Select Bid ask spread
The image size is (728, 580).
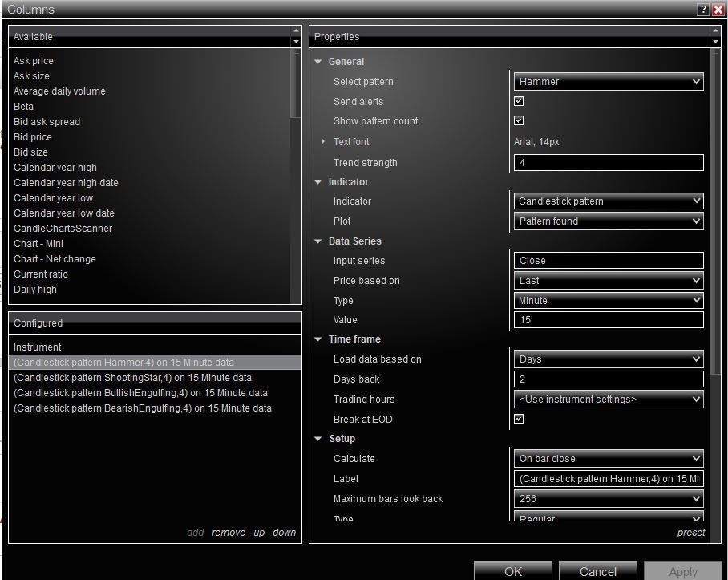pos(47,122)
